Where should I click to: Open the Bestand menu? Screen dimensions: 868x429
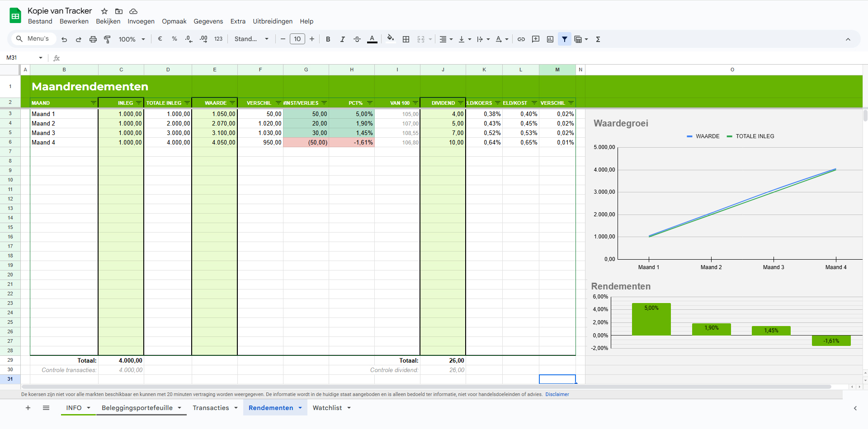click(40, 21)
